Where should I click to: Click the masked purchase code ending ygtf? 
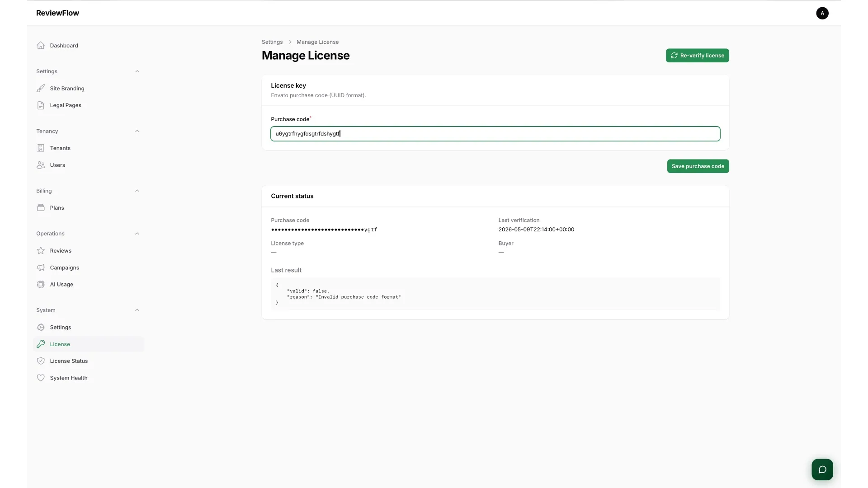[324, 230]
